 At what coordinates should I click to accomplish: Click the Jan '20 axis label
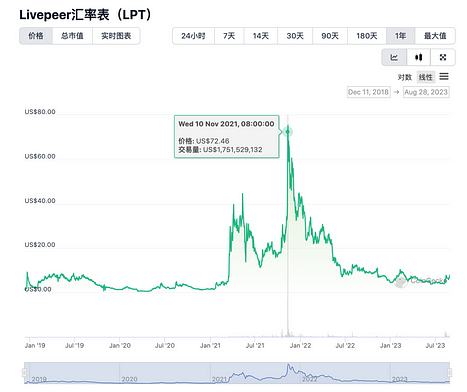(x=120, y=346)
